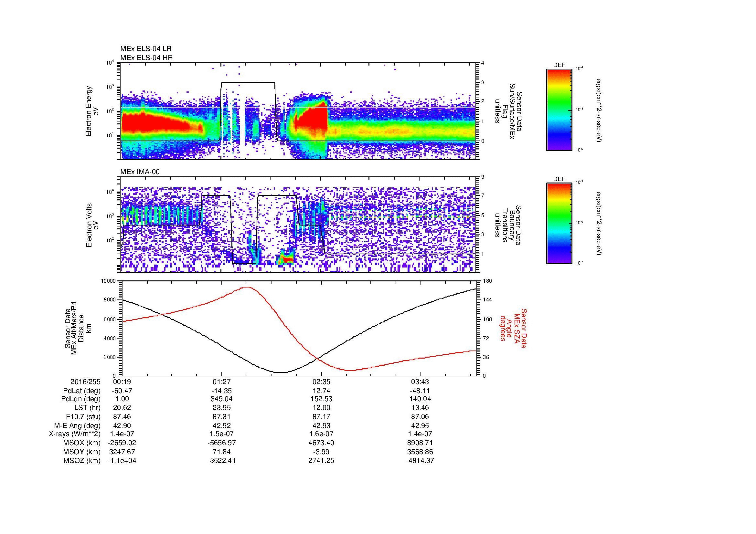The image size is (756, 534).
Task: Click the peak of the red SZA curve
Action: click(x=246, y=287)
